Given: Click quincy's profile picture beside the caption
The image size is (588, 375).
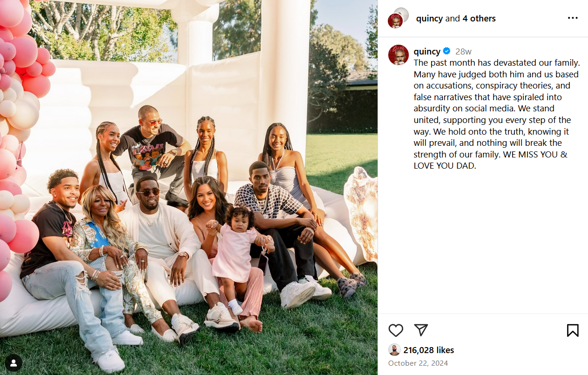Looking at the screenshot, I should click(399, 55).
